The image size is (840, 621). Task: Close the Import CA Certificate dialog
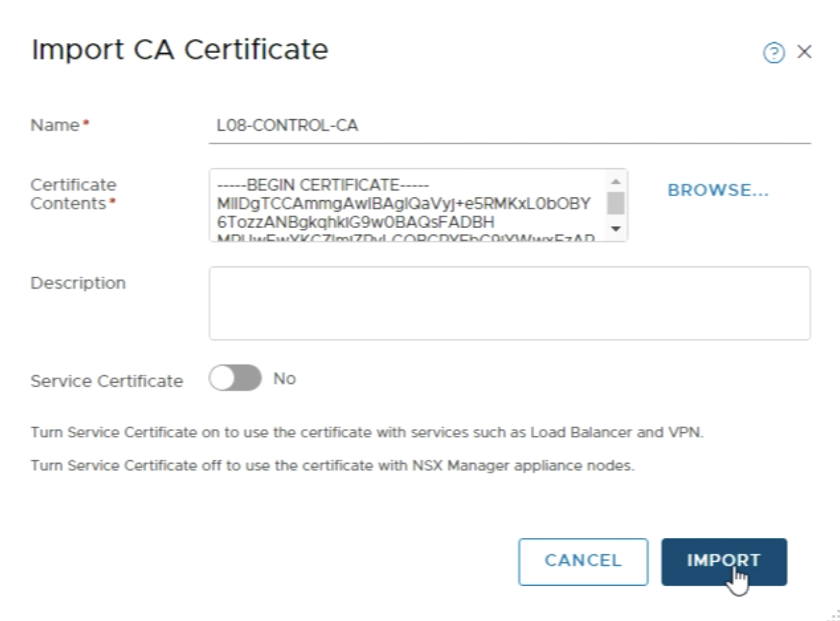804,52
